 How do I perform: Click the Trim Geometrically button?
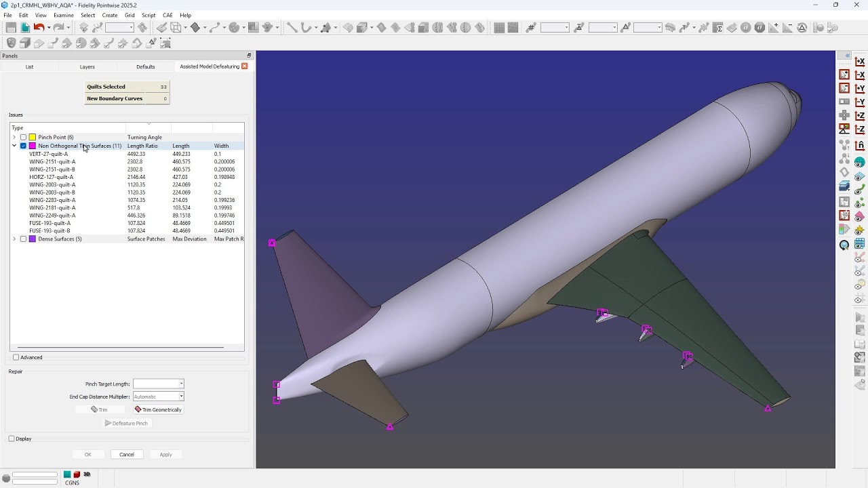click(x=158, y=409)
